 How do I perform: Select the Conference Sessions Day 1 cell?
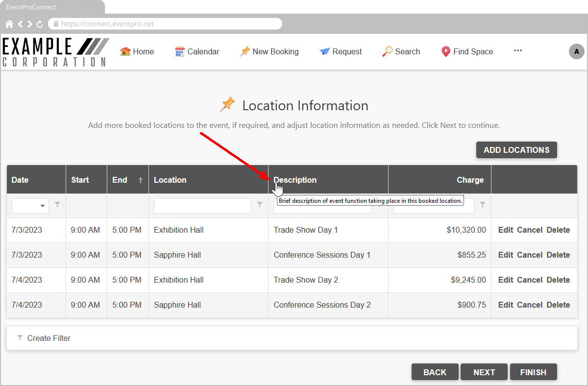pos(328,255)
